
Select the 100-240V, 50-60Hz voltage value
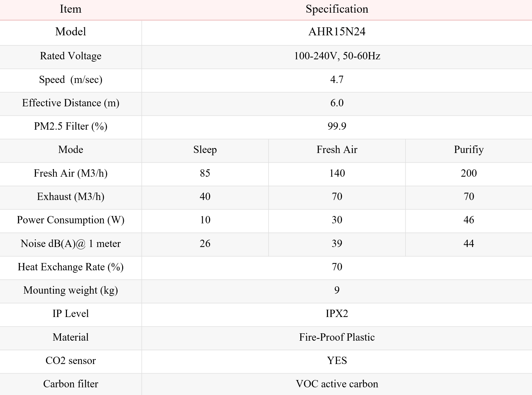[337, 56]
